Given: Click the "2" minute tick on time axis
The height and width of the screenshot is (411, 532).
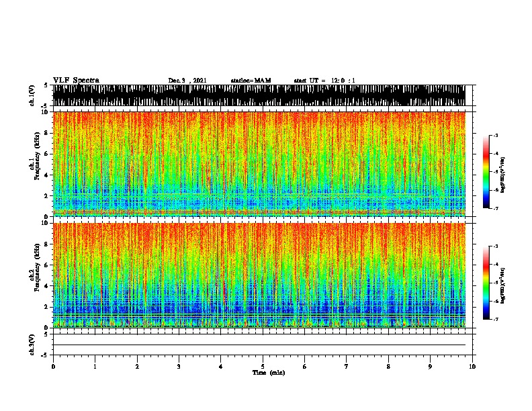Looking at the screenshot, I should click(137, 366).
